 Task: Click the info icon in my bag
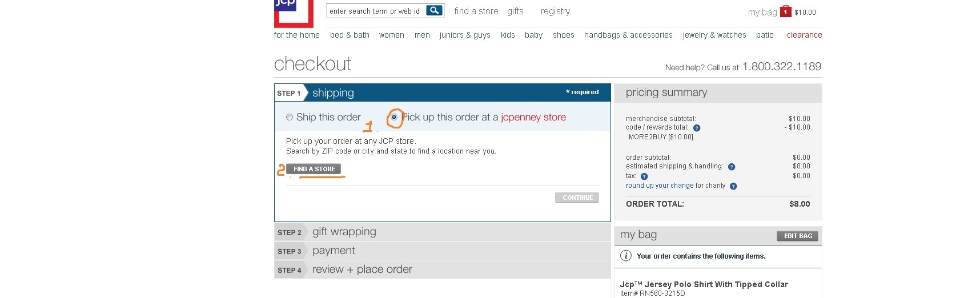tap(626, 256)
